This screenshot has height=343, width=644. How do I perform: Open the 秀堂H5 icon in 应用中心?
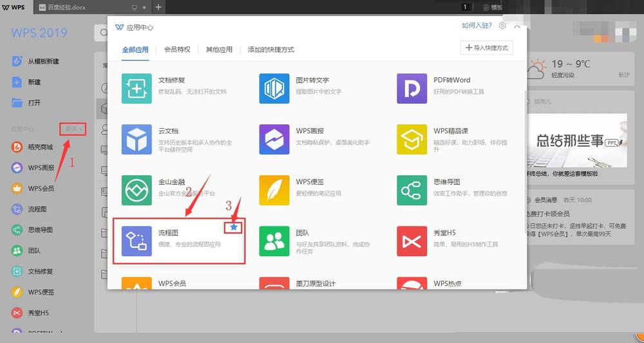pos(412,241)
